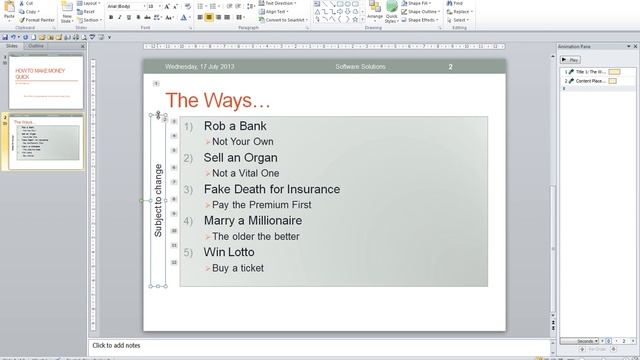
Task: Toggle center alignment
Action: (209, 17)
